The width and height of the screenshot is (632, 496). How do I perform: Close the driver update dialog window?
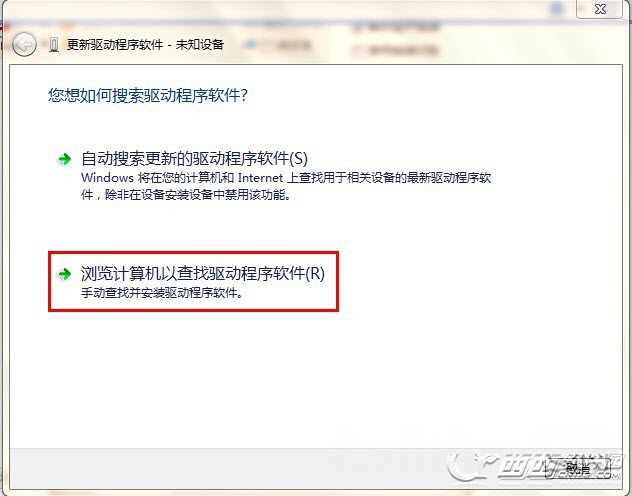coord(600,9)
